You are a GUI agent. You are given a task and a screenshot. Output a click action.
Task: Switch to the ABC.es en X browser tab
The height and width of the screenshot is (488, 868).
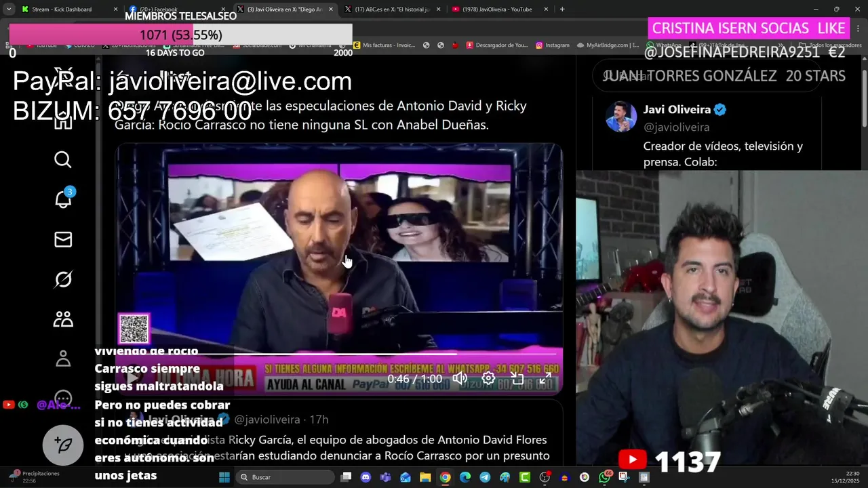pyautogui.click(x=392, y=9)
